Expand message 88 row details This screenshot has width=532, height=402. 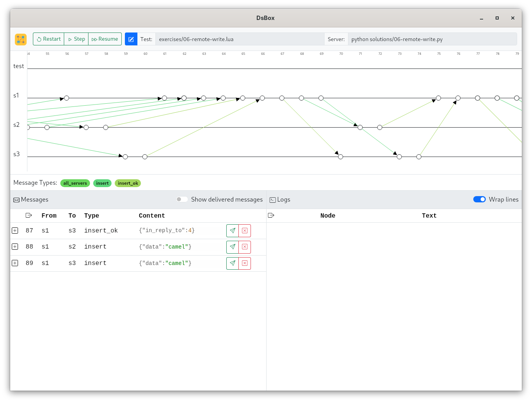tap(15, 247)
